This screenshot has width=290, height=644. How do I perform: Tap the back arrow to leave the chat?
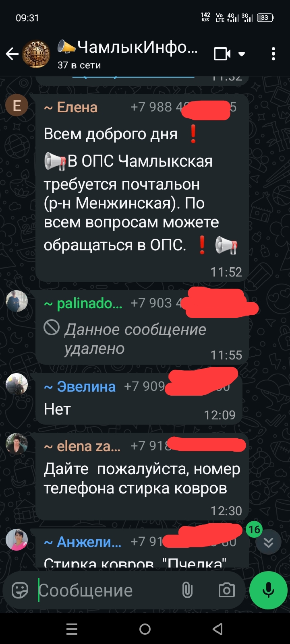tap(12, 54)
